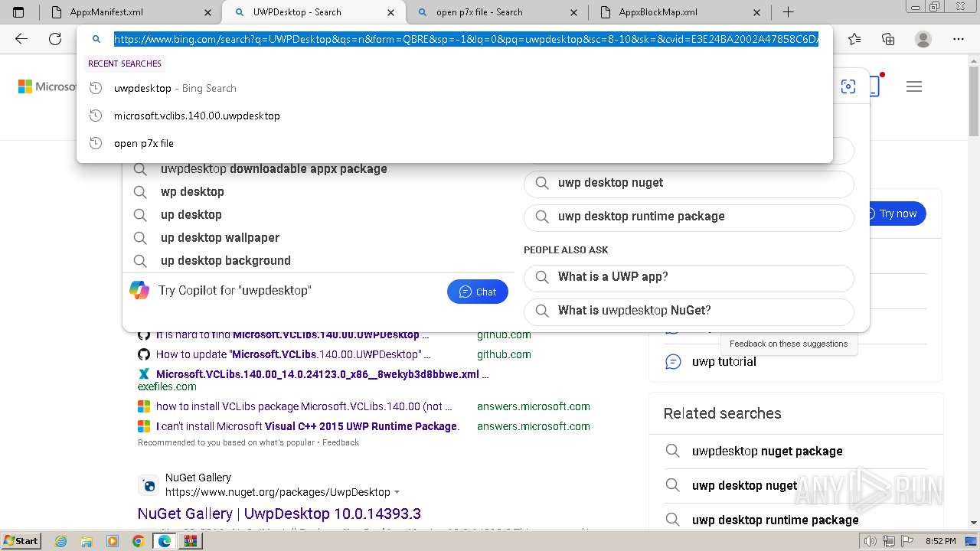Click 'uwp desktop runtime package' in Related searches
This screenshot has height=551, width=980.
click(775, 520)
